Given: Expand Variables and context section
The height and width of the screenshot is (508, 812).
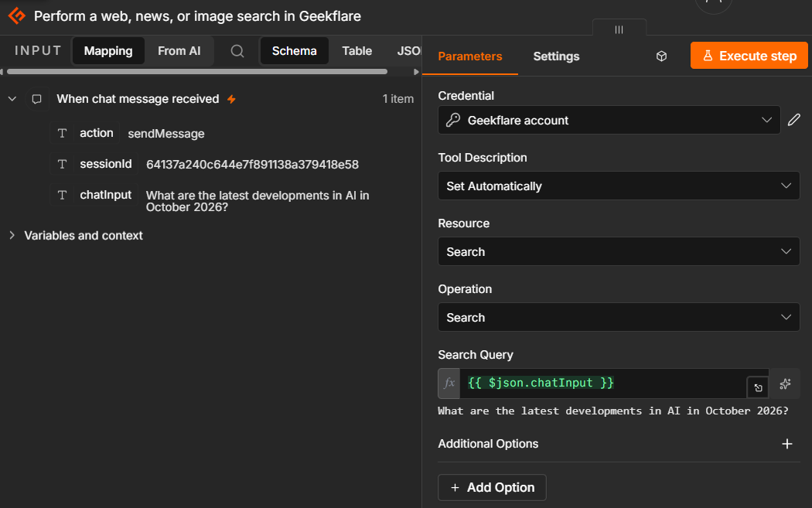Looking at the screenshot, I should coord(12,236).
